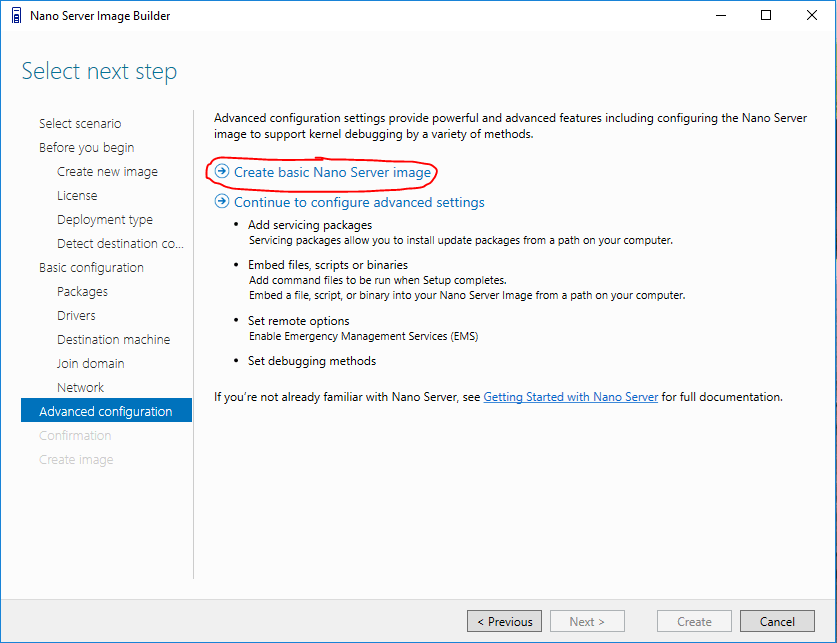
Task: Go to Before you begin step
Action: 86,148
